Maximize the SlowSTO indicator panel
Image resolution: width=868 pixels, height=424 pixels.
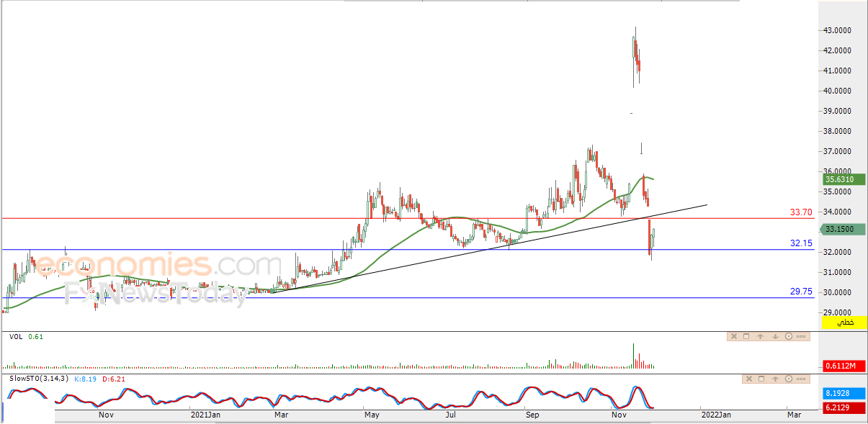click(763, 379)
